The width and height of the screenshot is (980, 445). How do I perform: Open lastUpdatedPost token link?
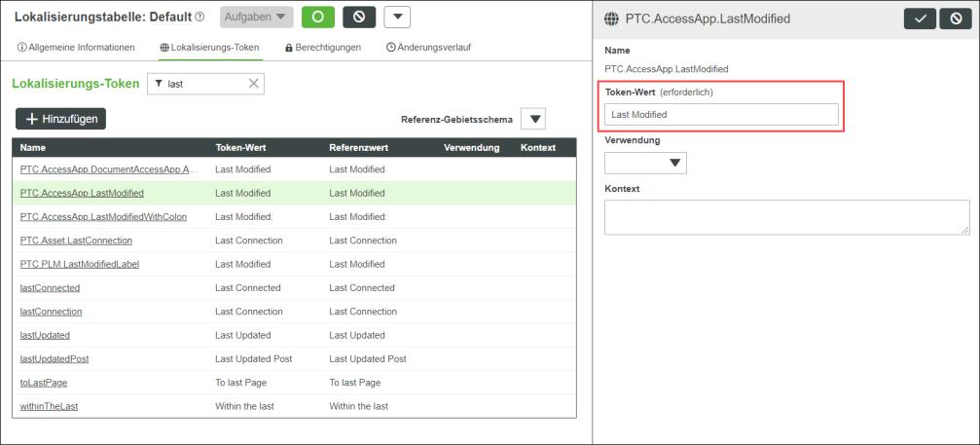click(54, 359)
